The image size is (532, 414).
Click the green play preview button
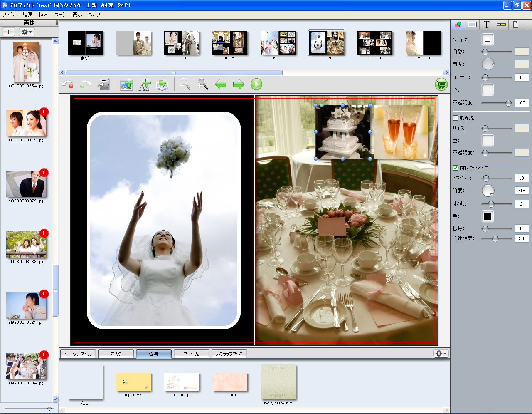[x=256, y=84]
